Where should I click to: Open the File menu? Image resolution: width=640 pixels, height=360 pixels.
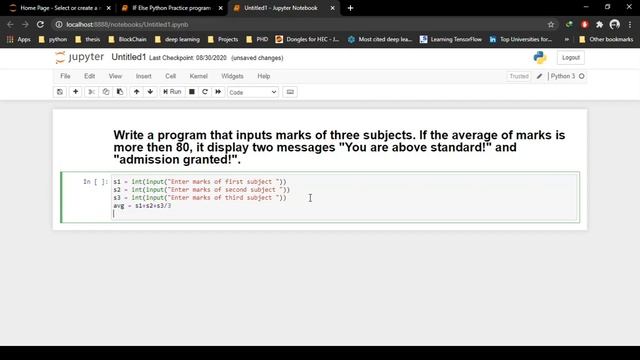(x=65, y=76)
